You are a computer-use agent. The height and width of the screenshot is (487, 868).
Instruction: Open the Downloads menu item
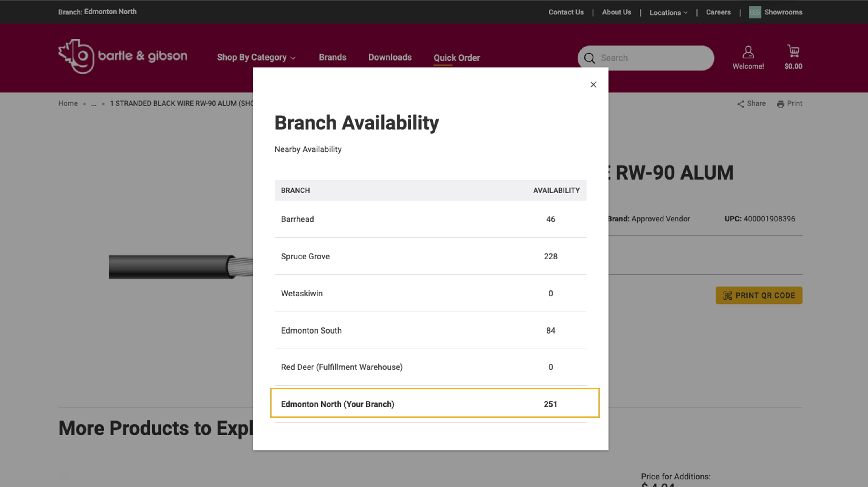click(x=389, y=57)
